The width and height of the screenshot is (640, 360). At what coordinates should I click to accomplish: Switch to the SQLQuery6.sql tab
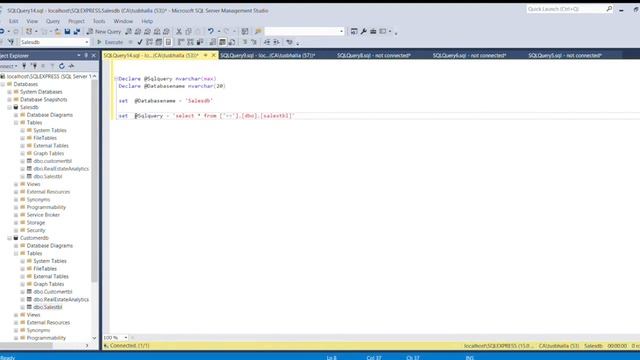469,55
